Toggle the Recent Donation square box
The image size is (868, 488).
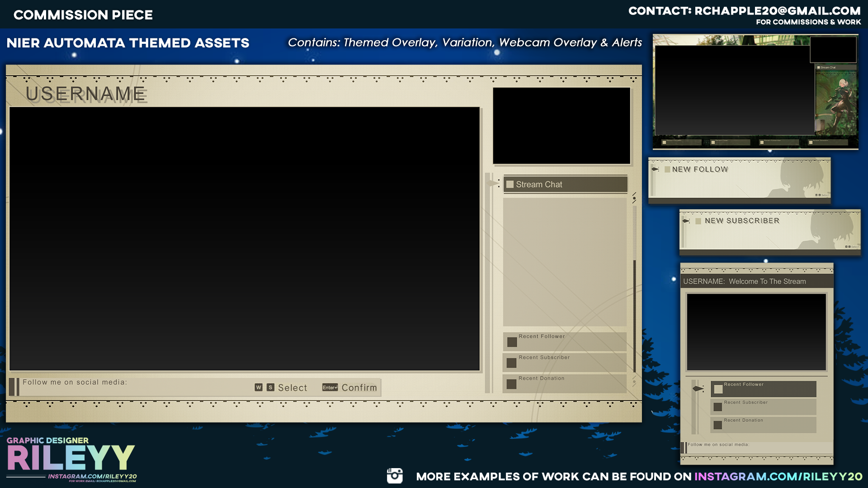[512, 384]
